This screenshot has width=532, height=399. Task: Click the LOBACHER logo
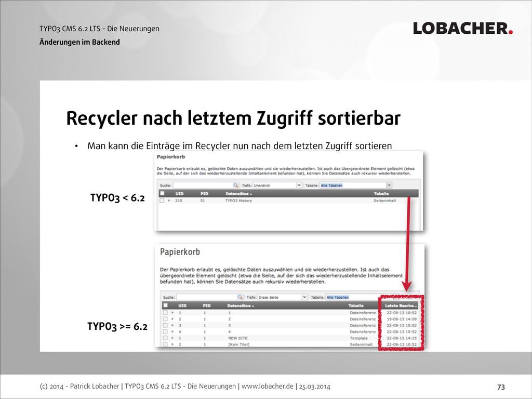click(x=463, y=29)
